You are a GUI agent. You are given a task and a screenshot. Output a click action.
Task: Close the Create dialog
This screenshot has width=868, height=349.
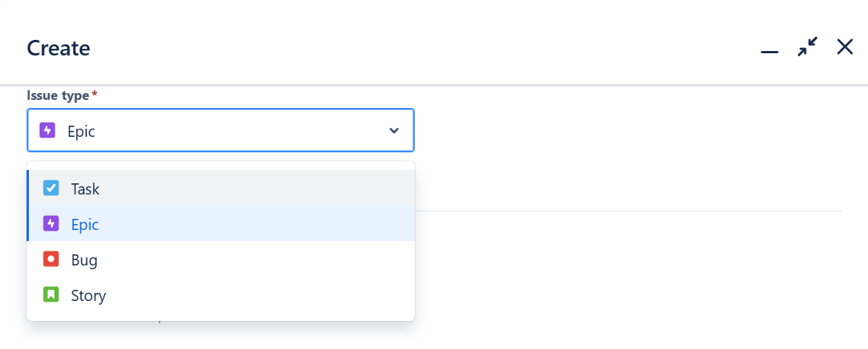point(845,47)
